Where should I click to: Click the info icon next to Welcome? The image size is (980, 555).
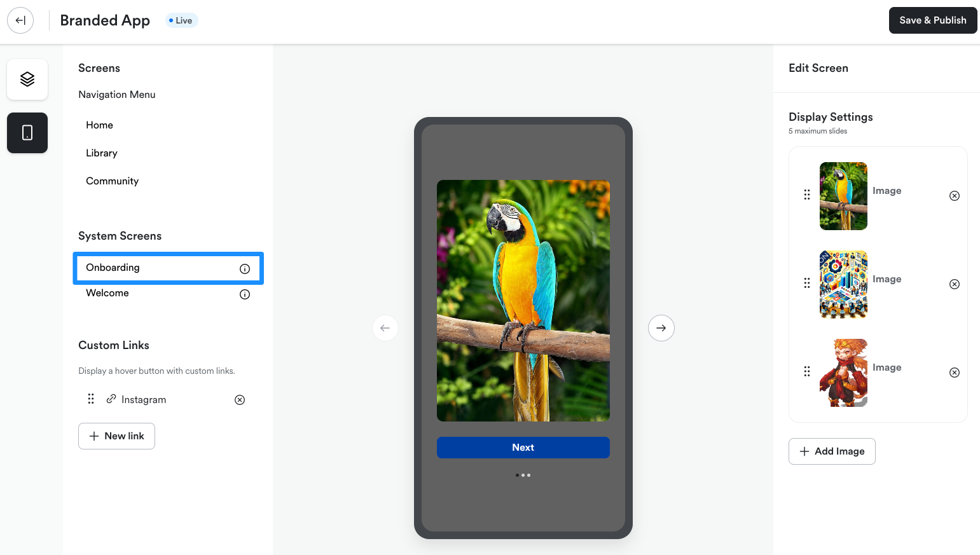coord(245,294)
